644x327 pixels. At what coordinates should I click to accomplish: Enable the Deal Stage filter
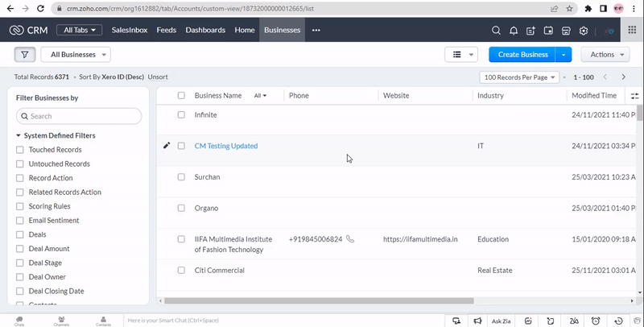pyautogui.click(x=19, y=263)
